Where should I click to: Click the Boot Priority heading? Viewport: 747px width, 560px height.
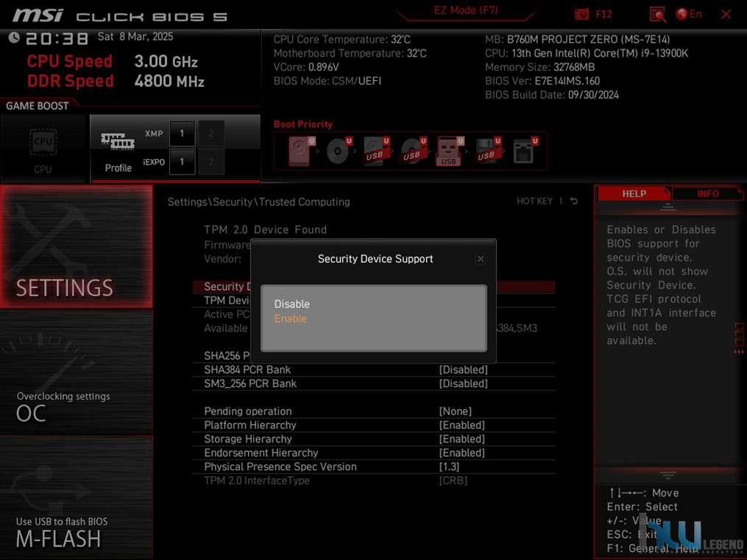pyautogui.click(x=303, y=124)
